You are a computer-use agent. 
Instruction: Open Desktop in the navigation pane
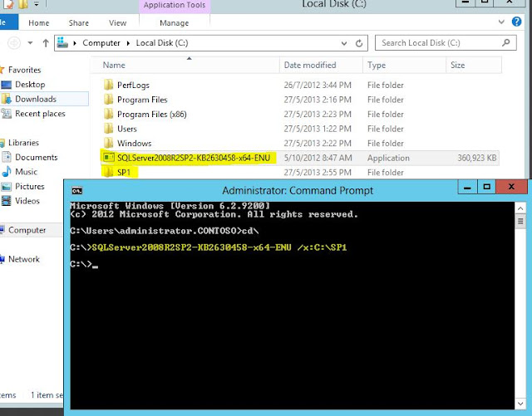(x=30, y=85)
